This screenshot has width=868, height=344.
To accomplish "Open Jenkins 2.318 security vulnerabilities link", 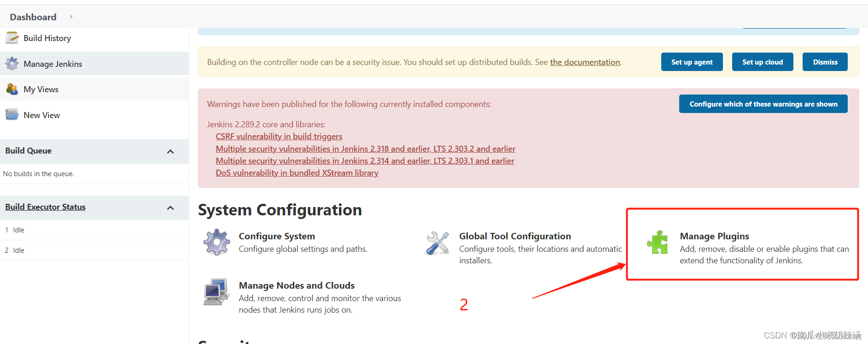I will [x=366, y=149].
